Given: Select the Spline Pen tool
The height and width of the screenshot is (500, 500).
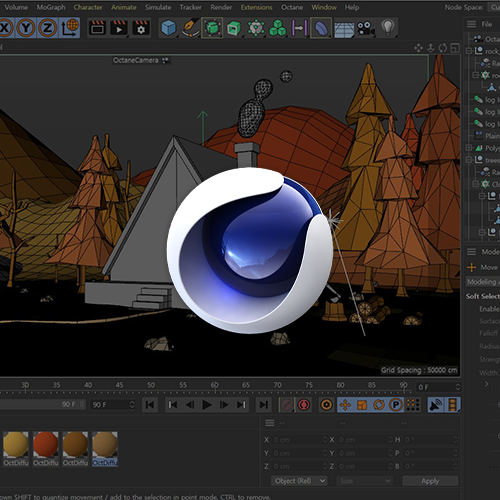Looking at the screenshot, I should [x=190, y=28].
